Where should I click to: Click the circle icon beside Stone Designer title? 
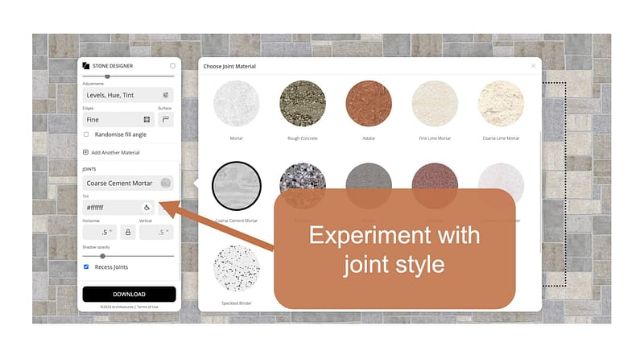click(x=172, y=66)
